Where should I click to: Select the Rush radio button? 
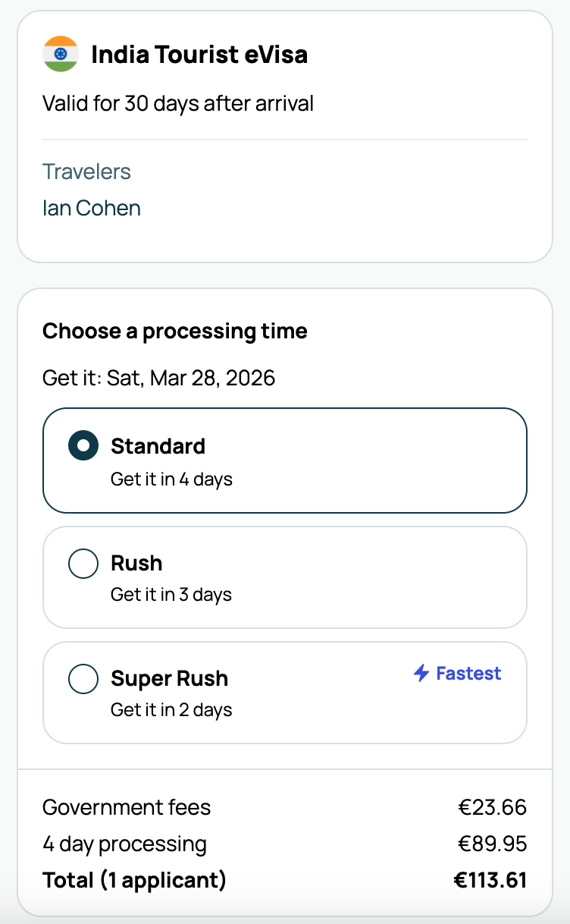click(x=83, y=564)
